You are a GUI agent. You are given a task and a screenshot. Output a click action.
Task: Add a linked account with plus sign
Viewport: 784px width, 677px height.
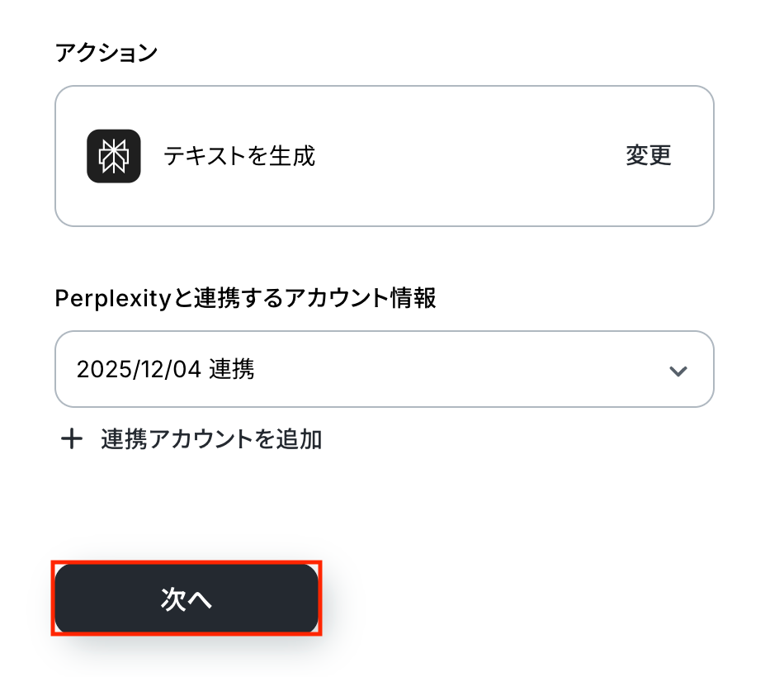click(x=72, y=439)
